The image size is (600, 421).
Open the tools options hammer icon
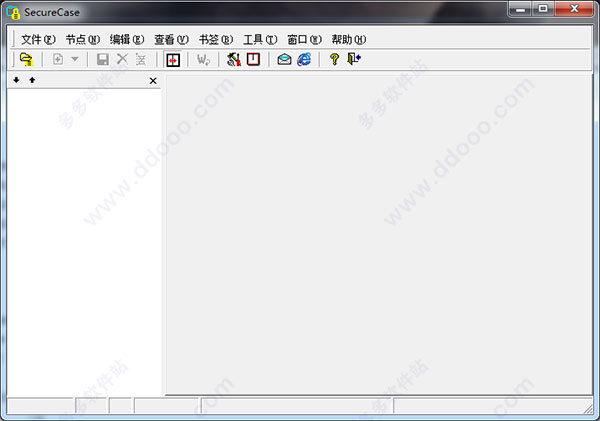click(234, 59)
